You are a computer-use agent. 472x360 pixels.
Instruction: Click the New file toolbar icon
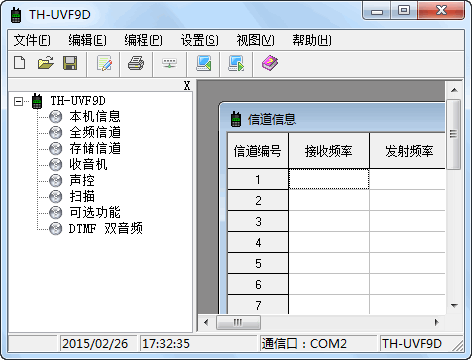pos(19,63)
